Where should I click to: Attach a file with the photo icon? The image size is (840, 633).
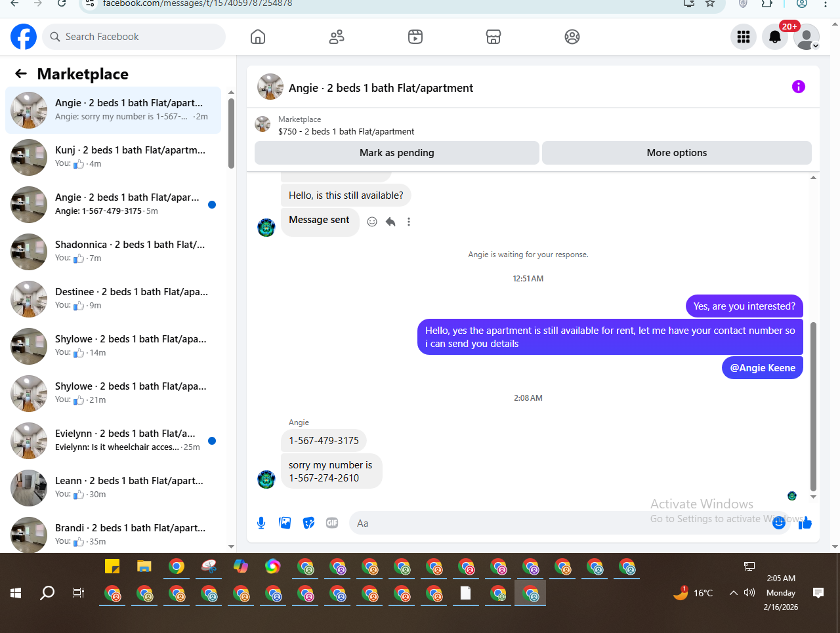click(285, 523)
